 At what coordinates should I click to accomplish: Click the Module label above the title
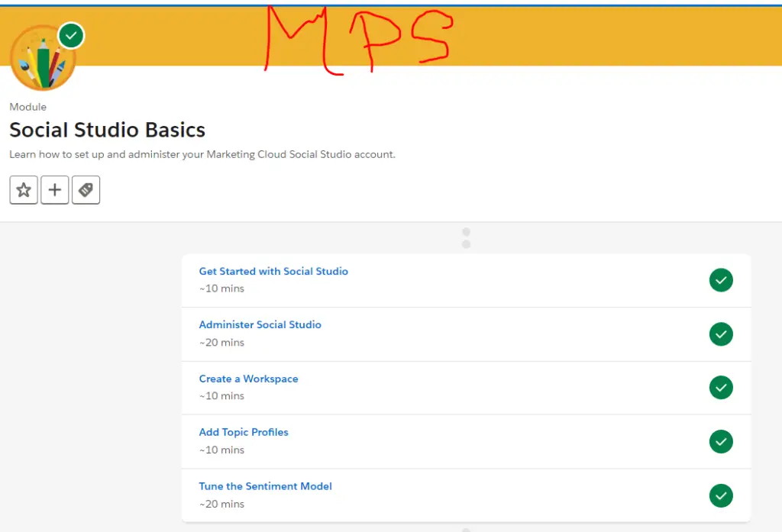27,107
